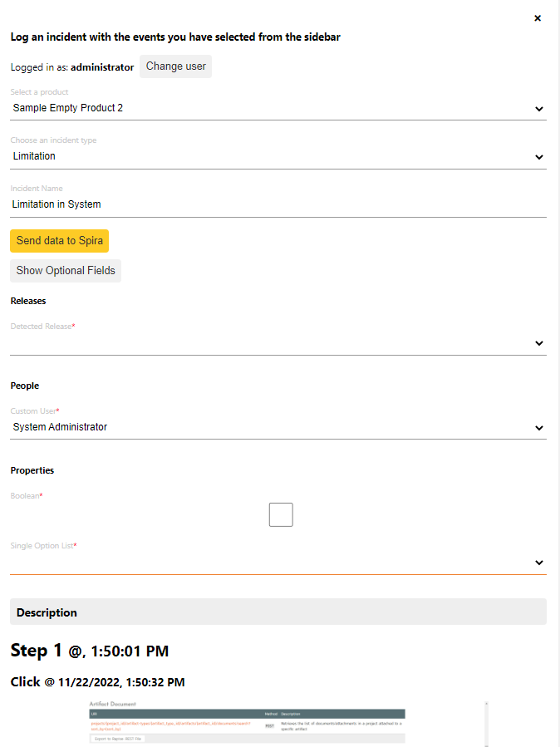560x747 pixels.
Task: Click chevron arrow beside Sample Empty Product 2
Action: pyautogui.click(x=538, y=109)
